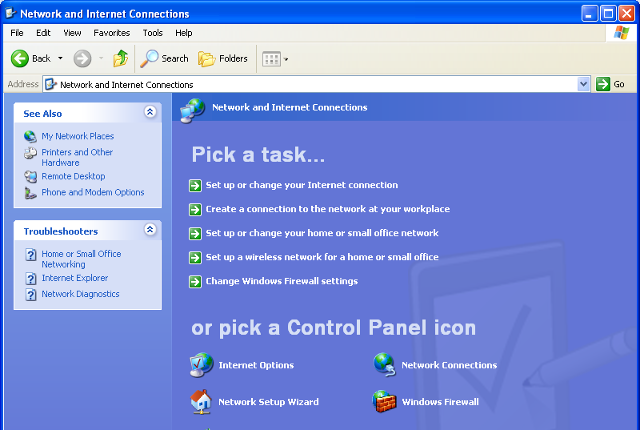Open the Windows Firewall label link
The width and height of the screenshot is (640, 430).
point(440,402)
